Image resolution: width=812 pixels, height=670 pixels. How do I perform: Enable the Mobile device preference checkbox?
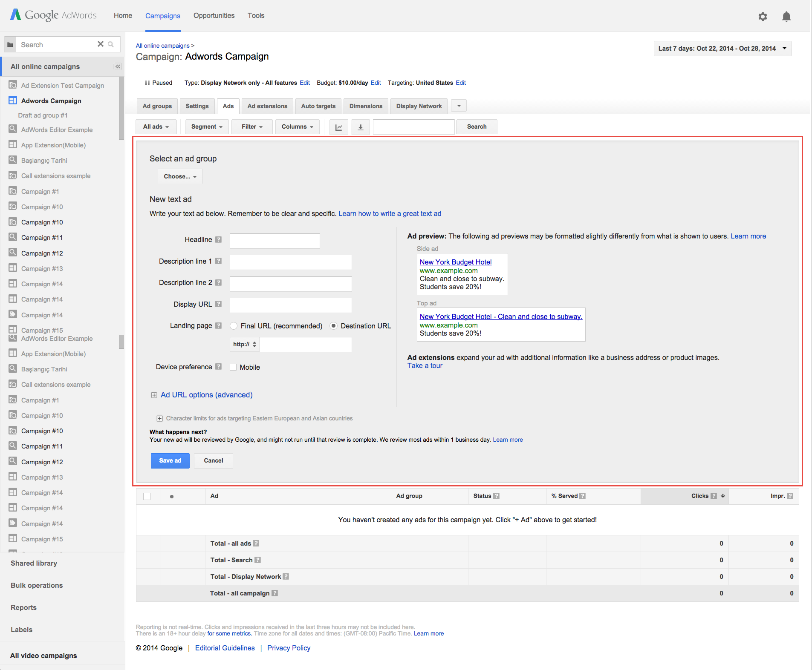pyautogui.click(x=233, y=367)
